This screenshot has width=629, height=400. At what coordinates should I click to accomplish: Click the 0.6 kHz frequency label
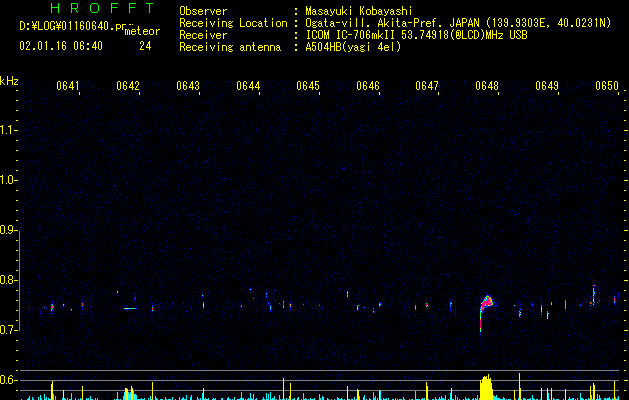pyautogui.click(x=8, y=380)
